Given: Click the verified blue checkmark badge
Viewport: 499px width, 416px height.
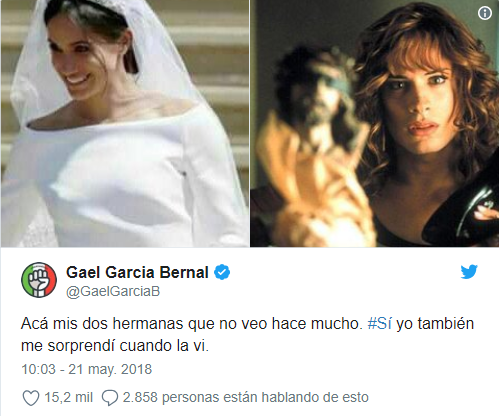Looking at the screenshot, I should [222, 272].
